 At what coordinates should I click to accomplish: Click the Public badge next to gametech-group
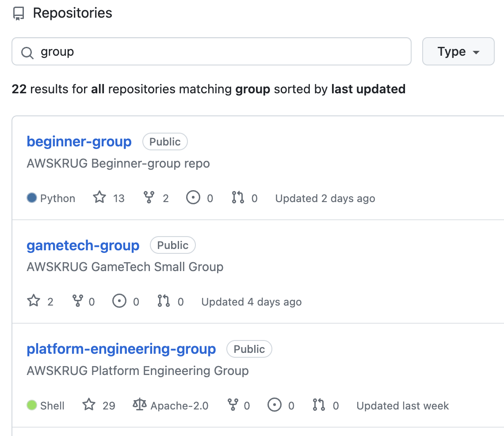coord(172,245)
